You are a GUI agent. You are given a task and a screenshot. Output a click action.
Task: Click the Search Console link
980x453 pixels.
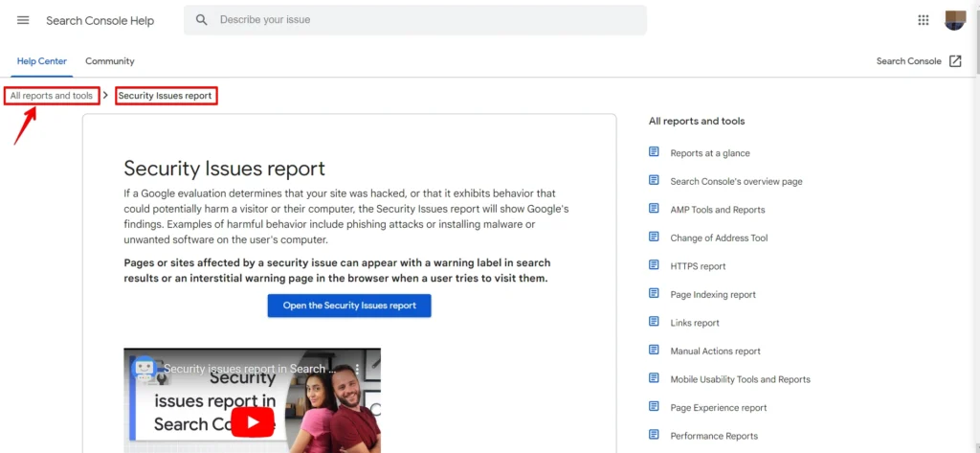click(909, 61)
